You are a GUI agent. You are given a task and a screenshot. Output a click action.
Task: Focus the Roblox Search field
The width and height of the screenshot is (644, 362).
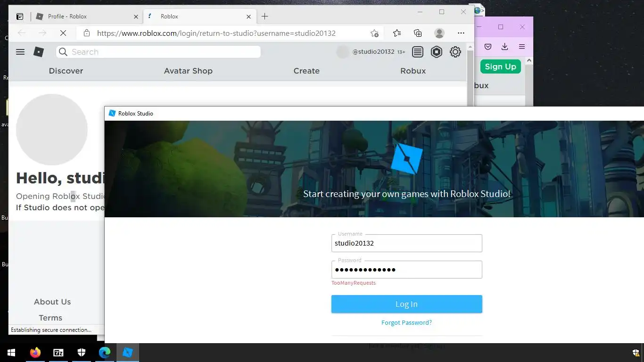point(158,52)
